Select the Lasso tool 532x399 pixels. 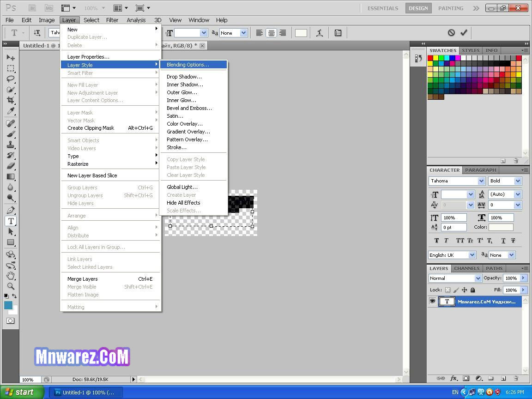click(x=11, y=79)
